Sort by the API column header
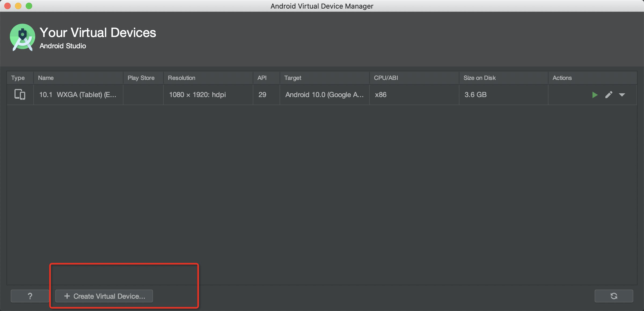 point(266,78)
